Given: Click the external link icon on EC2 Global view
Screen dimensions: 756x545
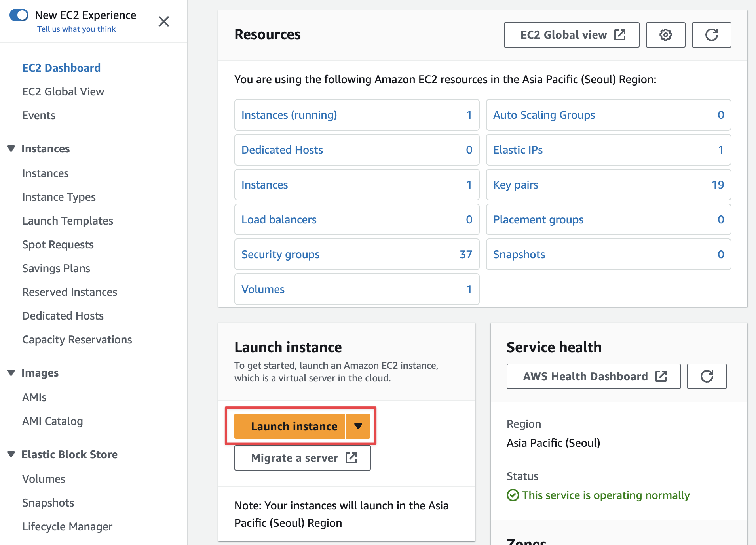Looking at the screenshot, I should pos(620,35).
